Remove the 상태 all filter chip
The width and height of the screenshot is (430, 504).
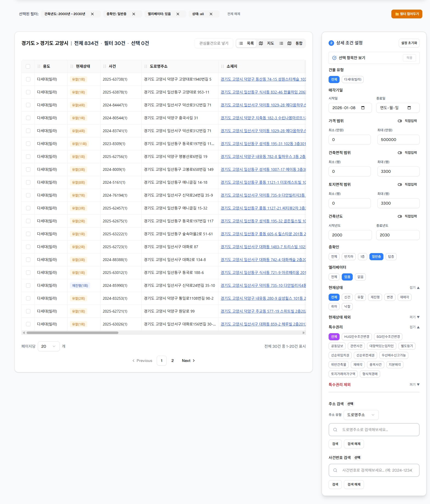click(211, 14)
